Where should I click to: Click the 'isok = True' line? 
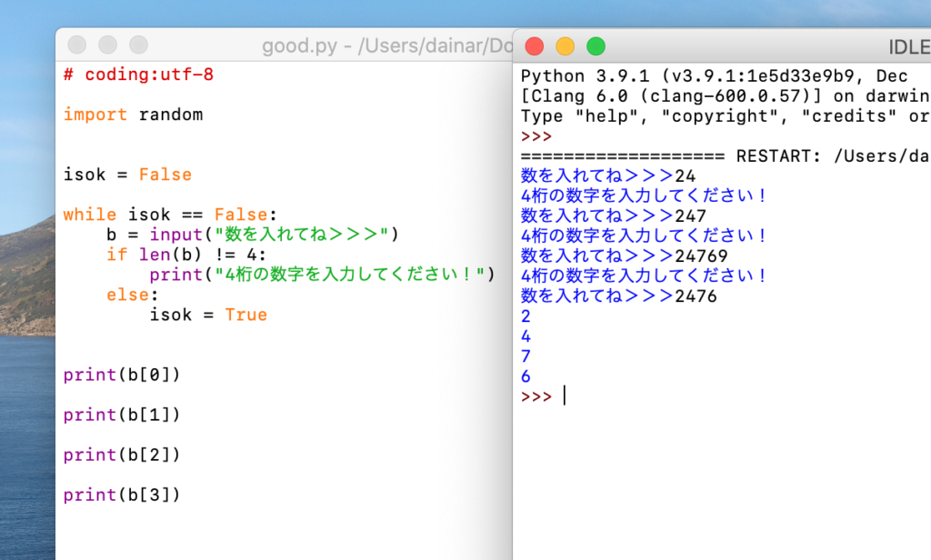pos(208,315)
